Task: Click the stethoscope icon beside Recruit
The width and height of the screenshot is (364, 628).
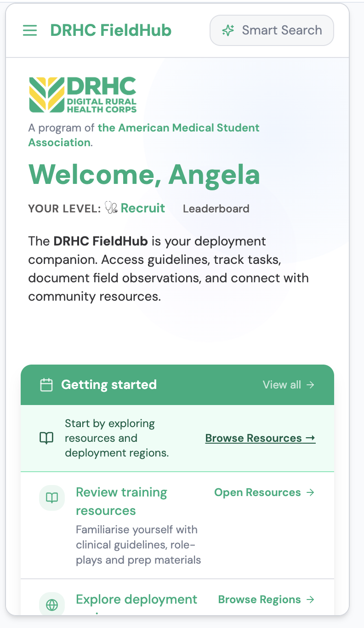Action: [111, 208]
